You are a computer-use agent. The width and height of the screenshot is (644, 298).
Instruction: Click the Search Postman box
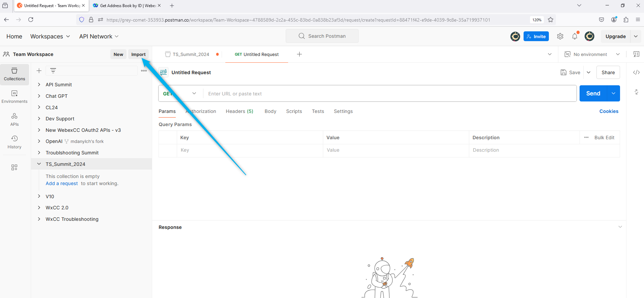[322, 36]
